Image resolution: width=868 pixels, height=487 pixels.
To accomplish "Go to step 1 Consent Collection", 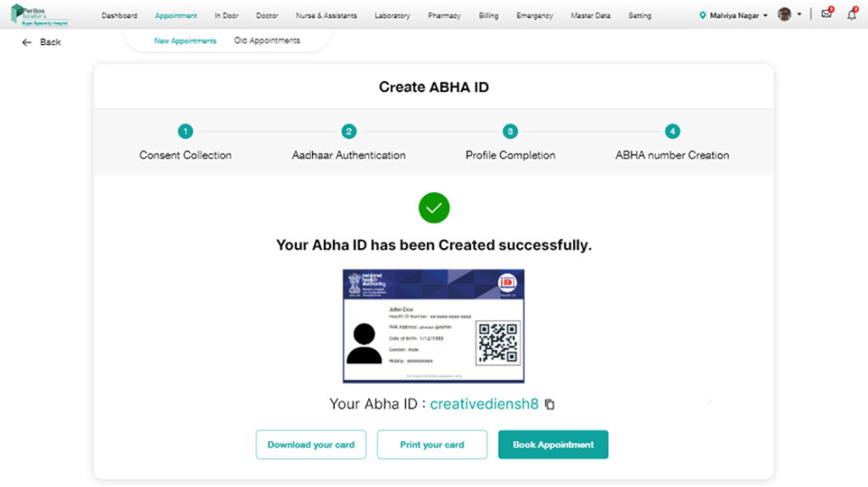I will coord(186,131).
